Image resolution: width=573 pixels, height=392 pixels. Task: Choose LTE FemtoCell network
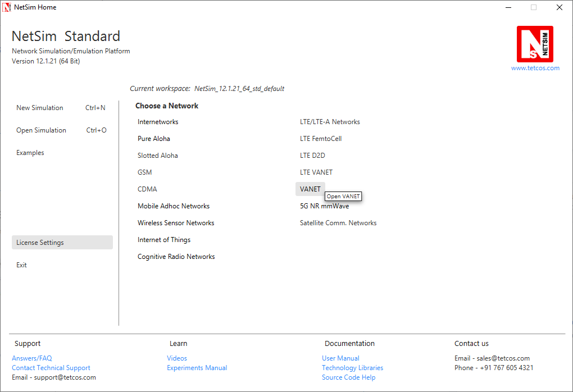coord(321,139)
